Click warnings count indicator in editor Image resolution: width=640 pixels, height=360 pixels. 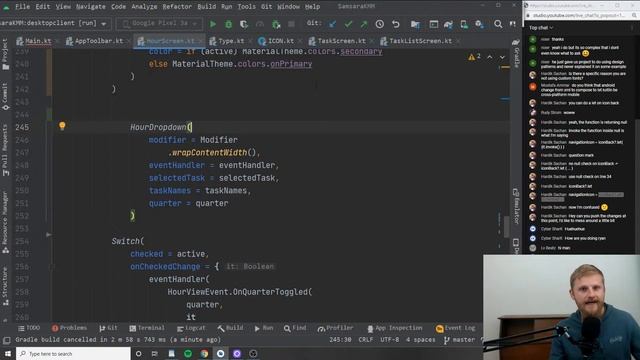click(x=474, y=57)
